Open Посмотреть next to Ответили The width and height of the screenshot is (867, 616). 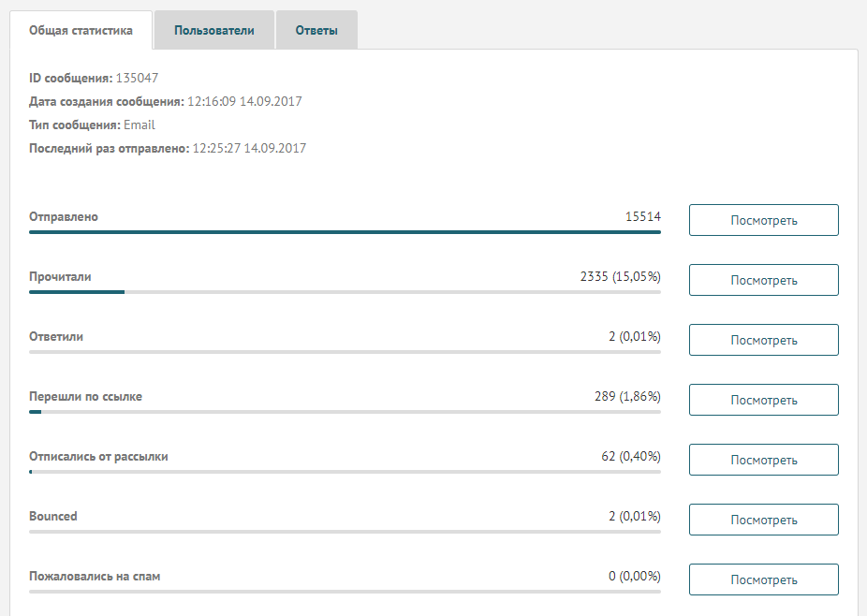(x=764, y=340)
